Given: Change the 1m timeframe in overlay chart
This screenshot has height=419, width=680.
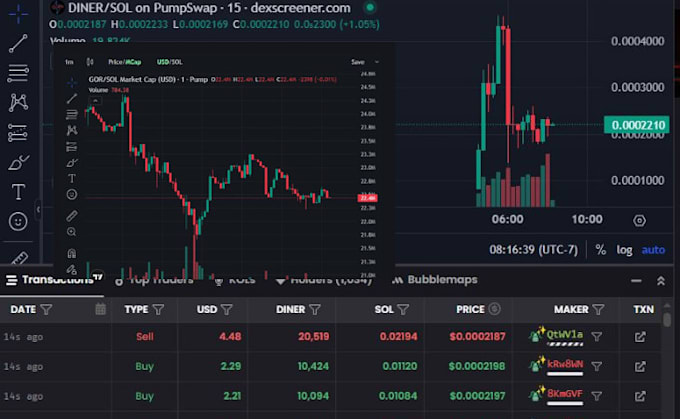Looking at the screenshot, I should click(x=69, y=62).
